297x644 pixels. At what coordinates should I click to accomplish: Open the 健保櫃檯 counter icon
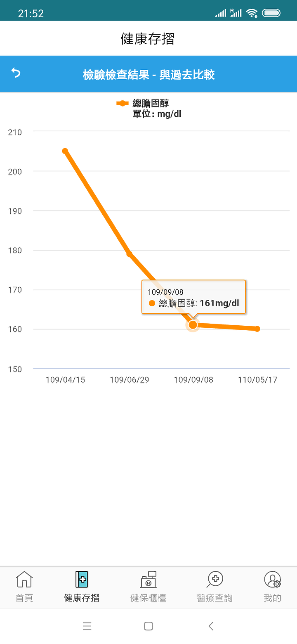148,579
